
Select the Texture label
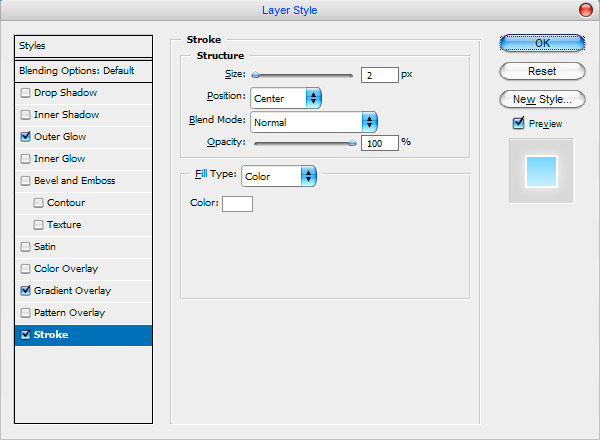64,225
